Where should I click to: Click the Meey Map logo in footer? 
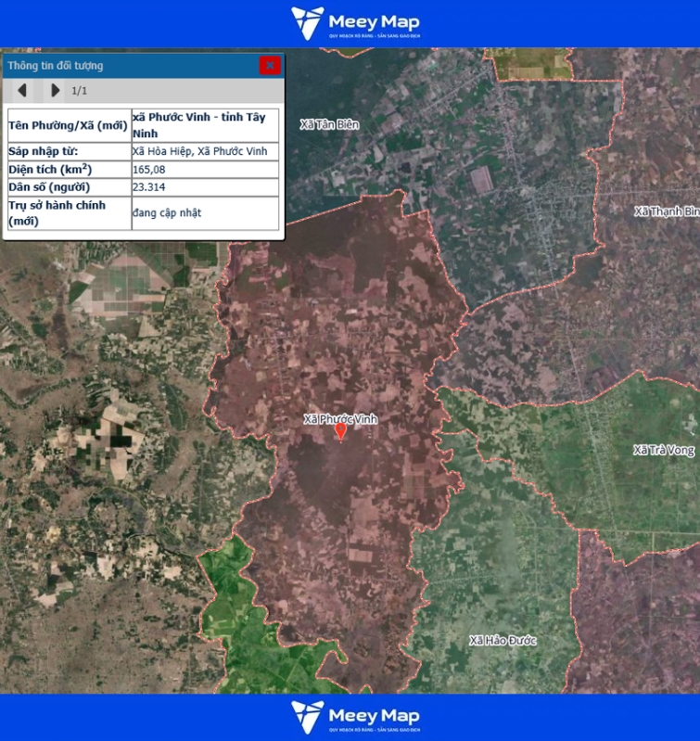tap(355, 717)
